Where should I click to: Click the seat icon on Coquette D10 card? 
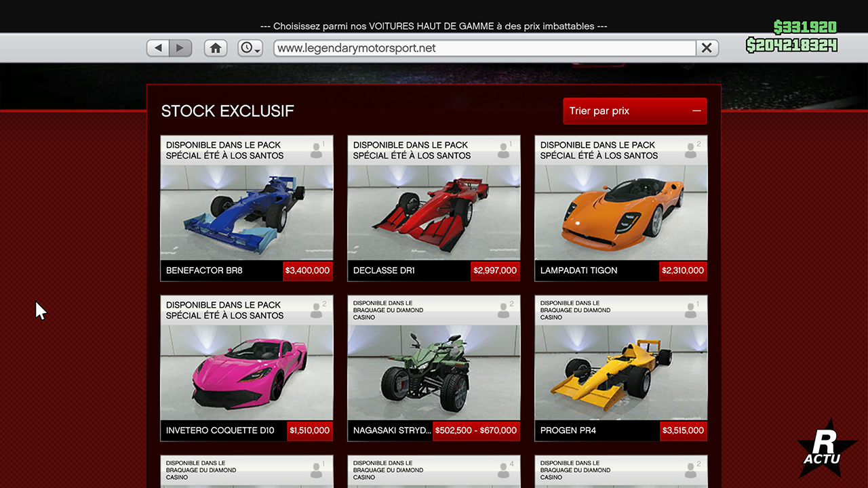tap(317, 310)
